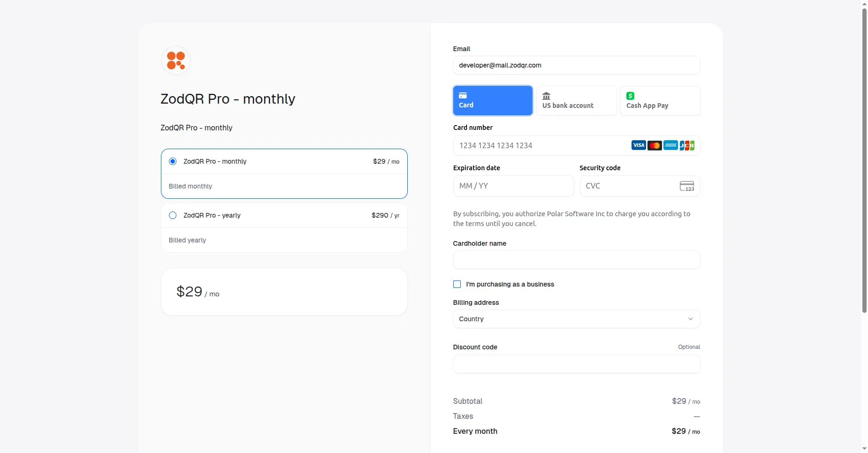Open the Country dropdown
The height and width of the screenshot is (453, 868).
(x=577, y=319)
